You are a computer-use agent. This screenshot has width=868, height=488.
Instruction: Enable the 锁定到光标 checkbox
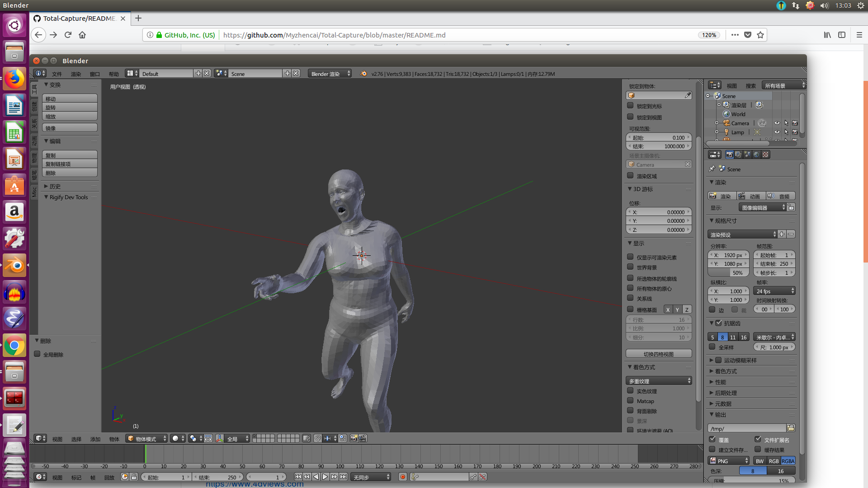[630, 105]
